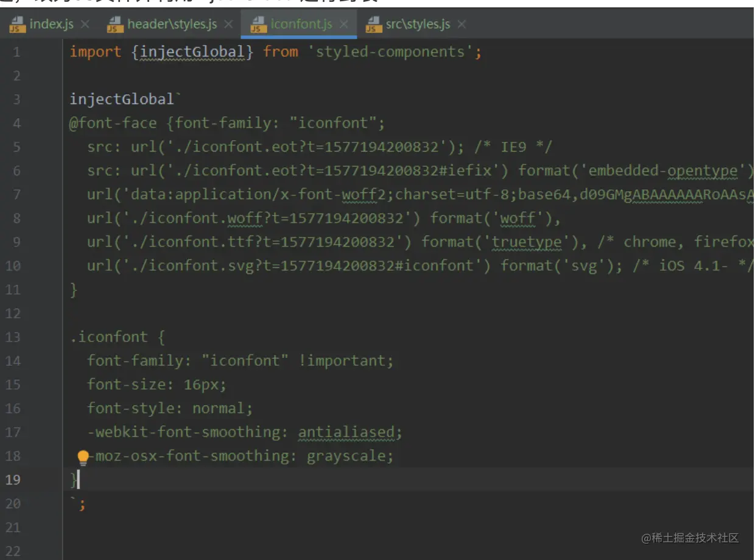The image size is (755, 560).
Task: Switch to the src\styles.js tab
Action: [x=418, y=24]
